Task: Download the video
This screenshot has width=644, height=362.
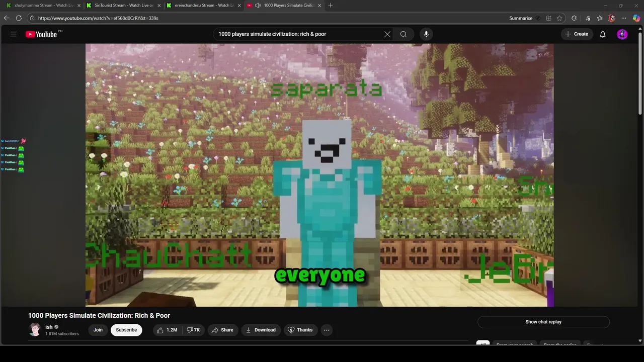Action: click(261, 330)
